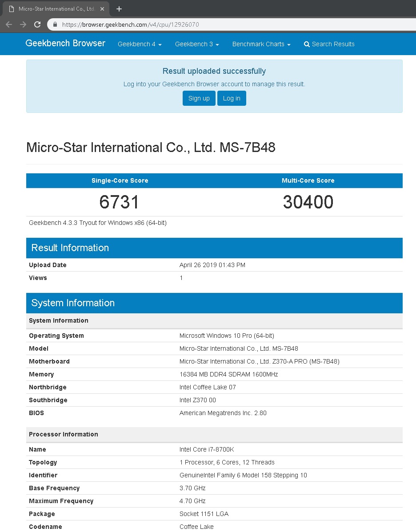416x532 pixels.
Task: Click the blue System Information section header
Action: coord(215,303)
